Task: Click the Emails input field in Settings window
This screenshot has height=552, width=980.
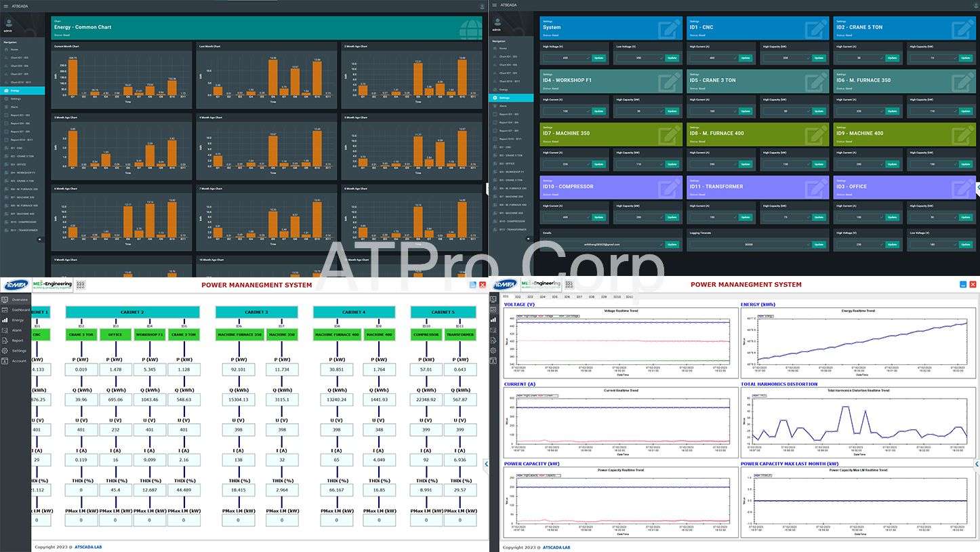Action: (603, 244)
